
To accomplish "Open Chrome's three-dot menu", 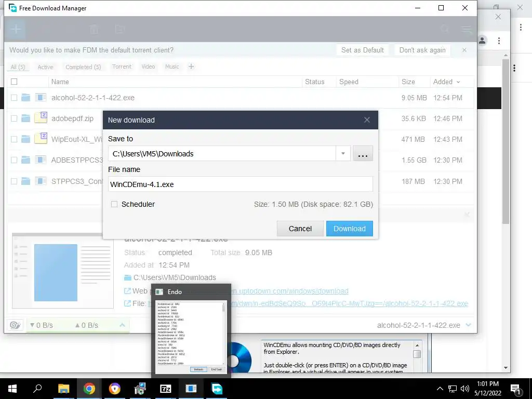I will click(499, 41).
